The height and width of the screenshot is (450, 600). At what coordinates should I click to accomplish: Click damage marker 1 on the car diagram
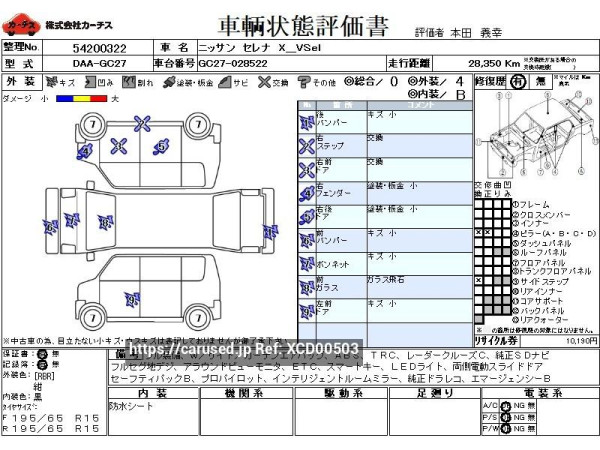tap(270, 232)
